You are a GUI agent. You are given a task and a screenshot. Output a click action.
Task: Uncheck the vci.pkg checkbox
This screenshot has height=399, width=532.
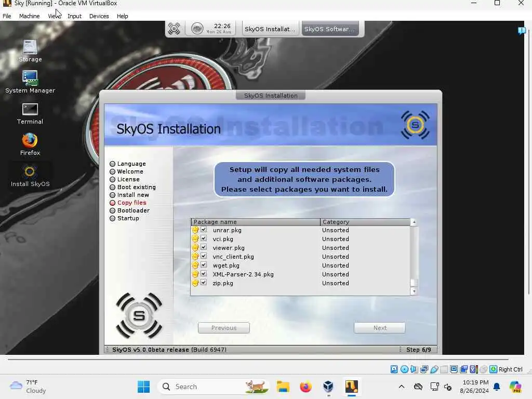(x=204, y=238)
